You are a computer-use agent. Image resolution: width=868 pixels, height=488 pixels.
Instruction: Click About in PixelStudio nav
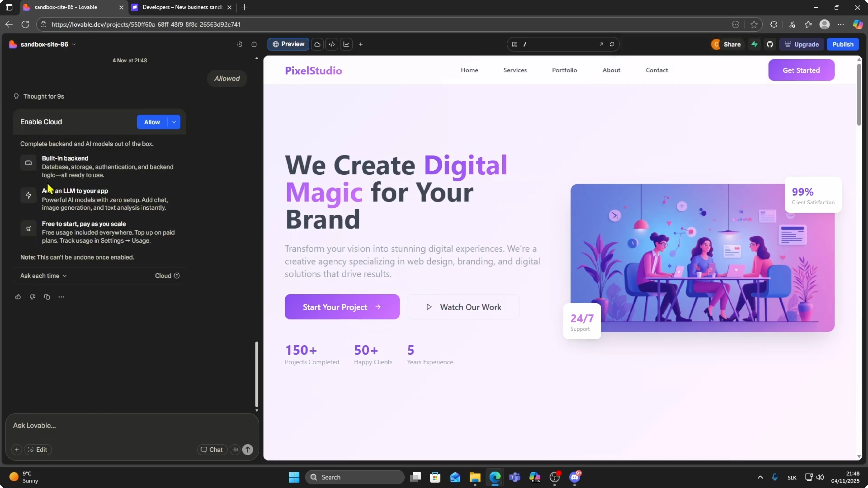click(x=611, y=70)
